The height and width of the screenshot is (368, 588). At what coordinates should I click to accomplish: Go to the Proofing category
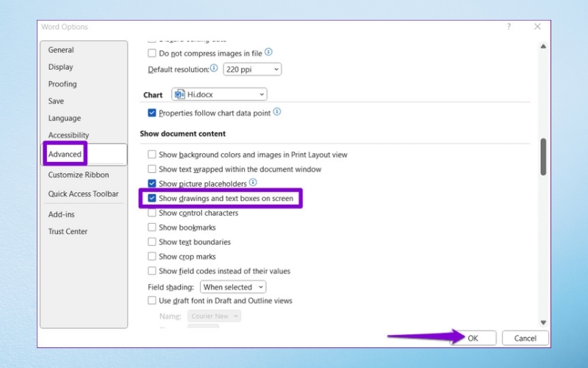(x=62, y=84)
